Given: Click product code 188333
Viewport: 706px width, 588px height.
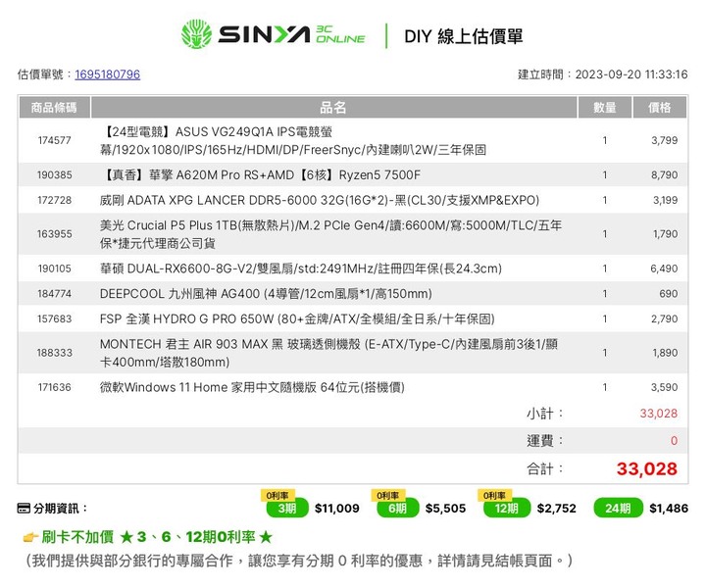Looking at the screenshot, I should pos(55,353).
